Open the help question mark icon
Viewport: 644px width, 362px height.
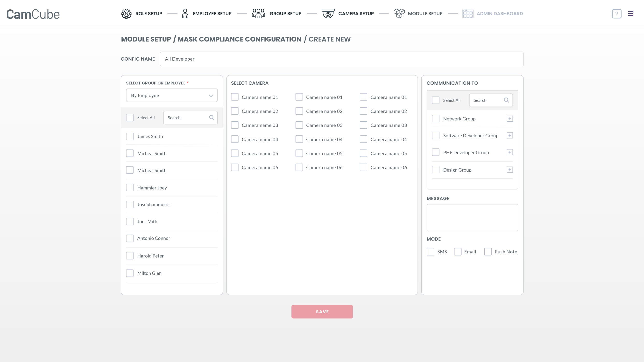point(616,14)
